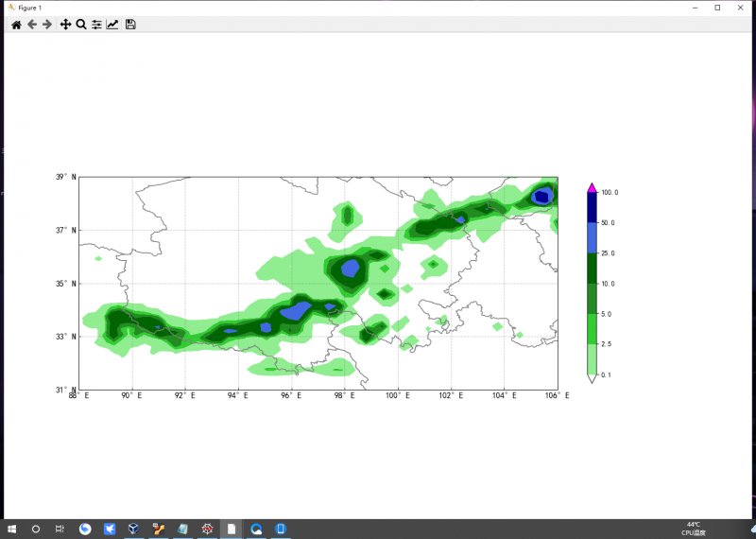
Task: Click the magenta colorbar top arrow
Action: pos(593,187)
